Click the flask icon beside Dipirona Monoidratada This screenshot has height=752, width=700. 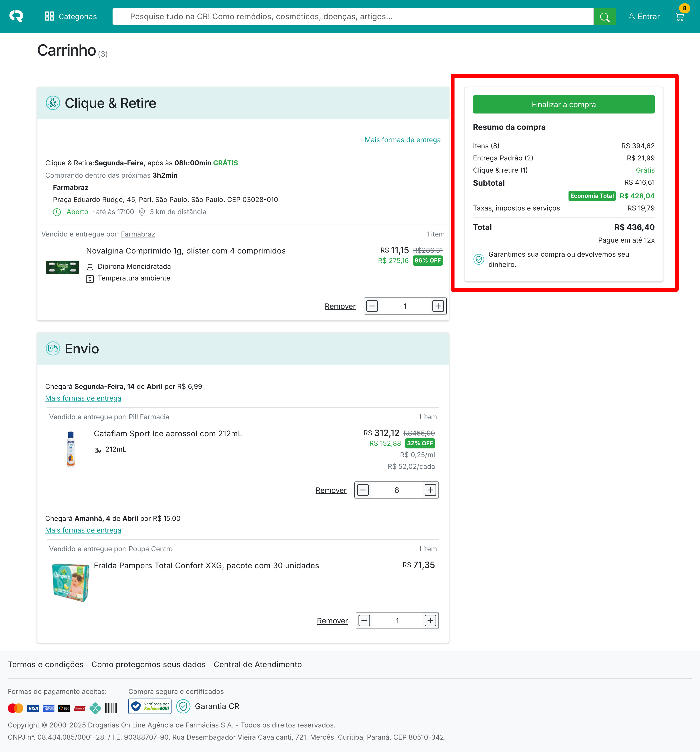coord(90,267)
